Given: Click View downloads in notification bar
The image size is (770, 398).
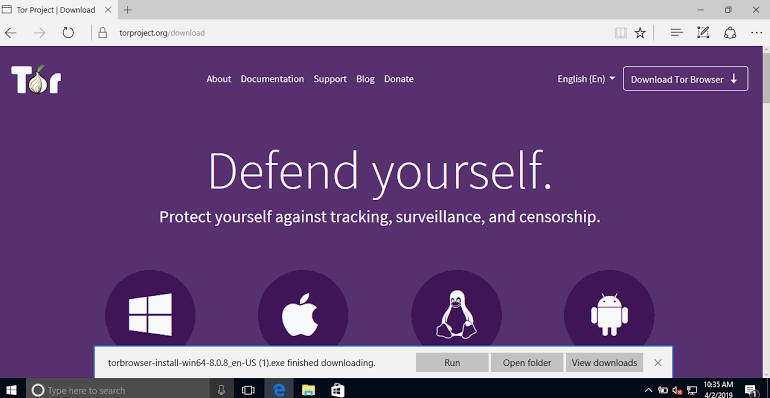Looking at the screenshot, I should pos(605,363).
